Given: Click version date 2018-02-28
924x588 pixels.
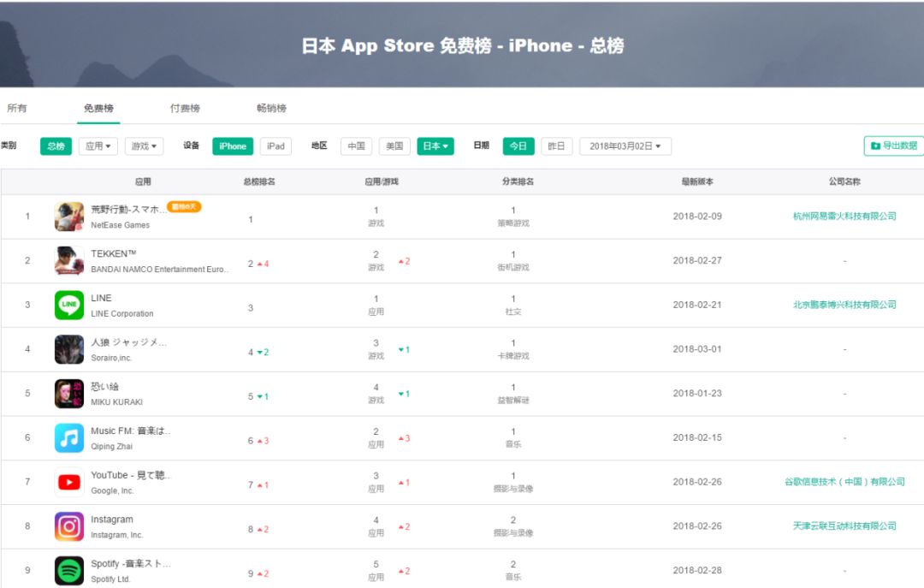Looking at the screenshot, I should click(697, 570).
